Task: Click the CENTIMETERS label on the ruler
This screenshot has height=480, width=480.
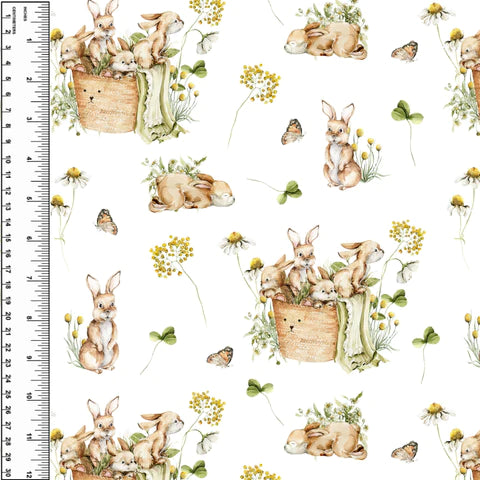Action: point(14,20)
